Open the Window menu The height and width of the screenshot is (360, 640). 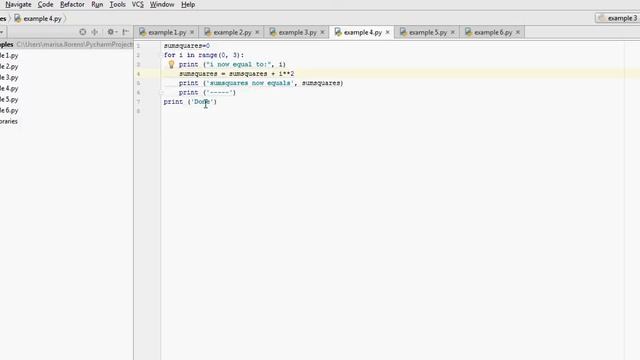(162, 4)
